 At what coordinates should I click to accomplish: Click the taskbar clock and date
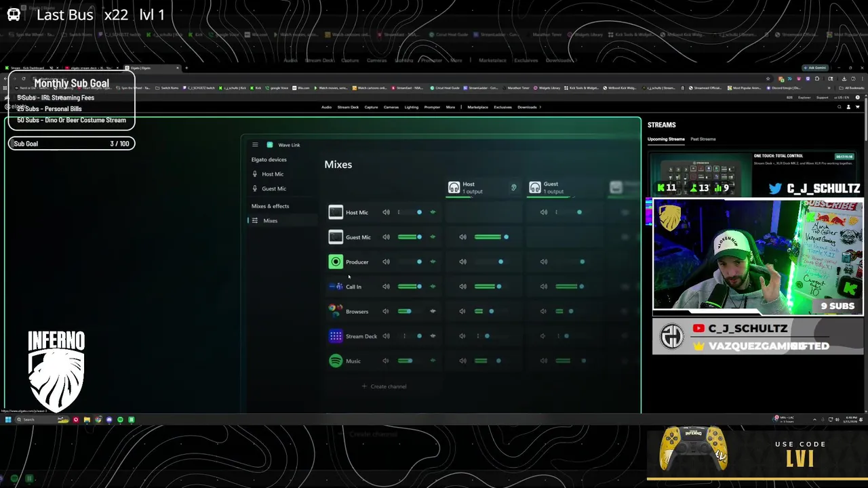pos(851,420)
